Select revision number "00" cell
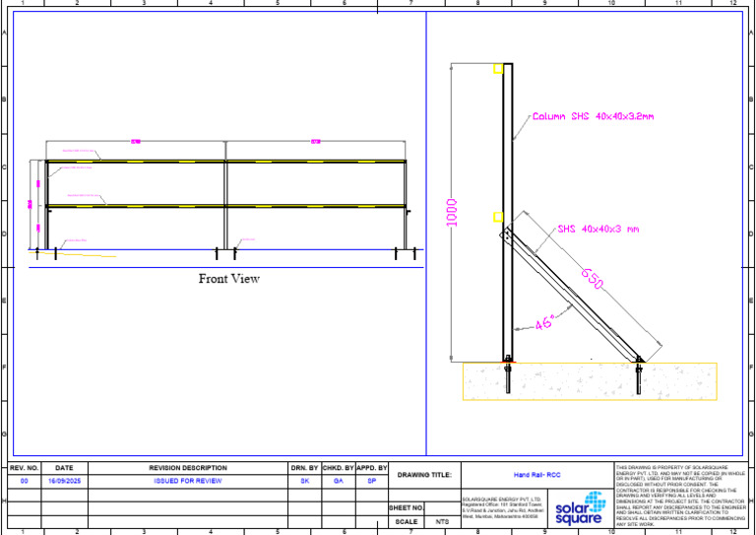The width and height of the screenshot is (756, 535). [24, 481]
